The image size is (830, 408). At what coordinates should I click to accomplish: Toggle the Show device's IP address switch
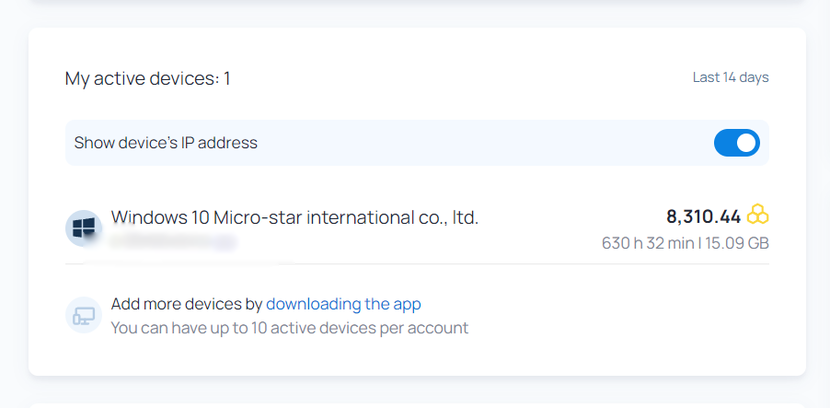click(x=736, y=143)
